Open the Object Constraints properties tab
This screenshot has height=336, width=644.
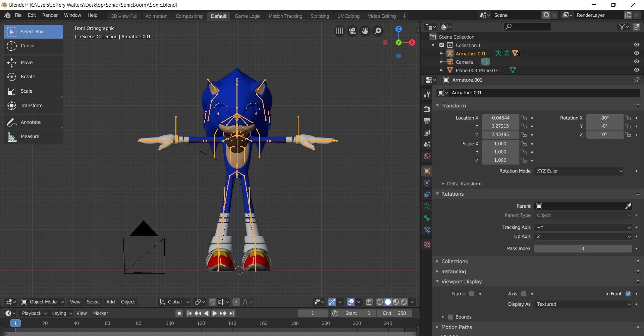(427, 194)
